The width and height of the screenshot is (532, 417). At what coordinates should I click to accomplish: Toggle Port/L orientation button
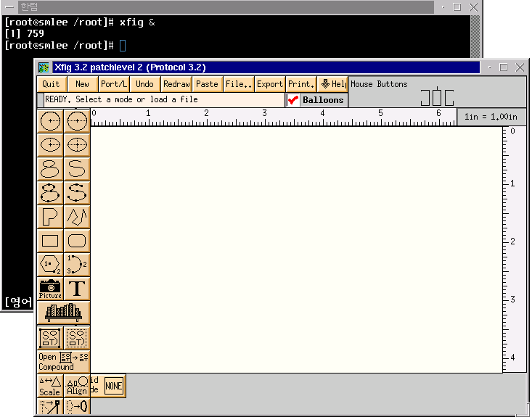tap(114, 84)
